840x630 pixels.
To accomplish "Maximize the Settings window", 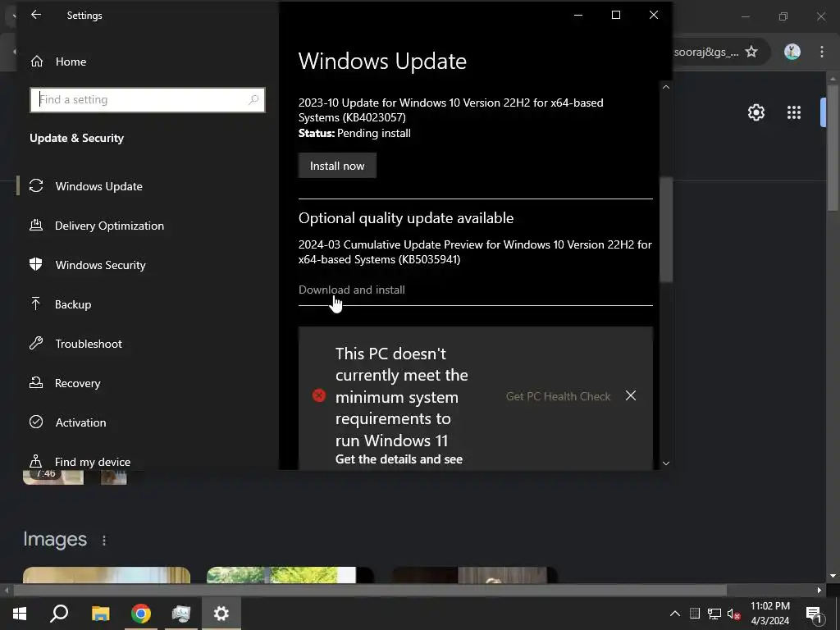I will point(616,15).
